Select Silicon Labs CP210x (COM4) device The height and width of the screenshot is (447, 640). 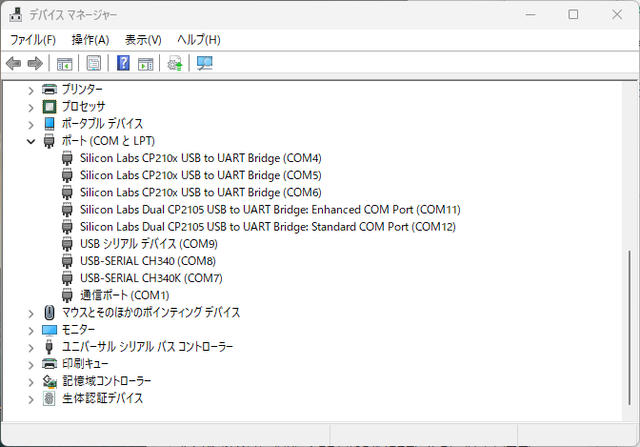[x=200, y=158]
